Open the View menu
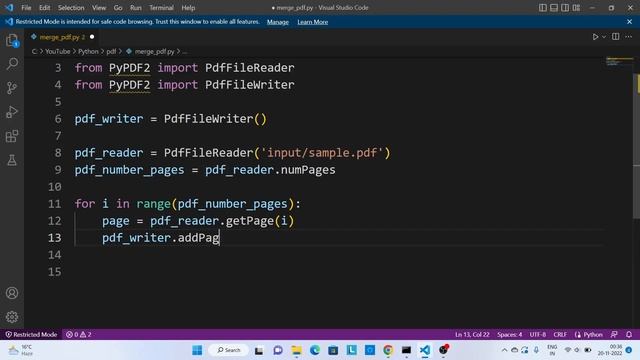 coord(99,8)
